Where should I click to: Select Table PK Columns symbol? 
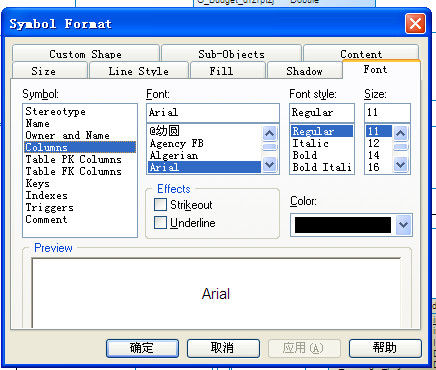[80, 159]
